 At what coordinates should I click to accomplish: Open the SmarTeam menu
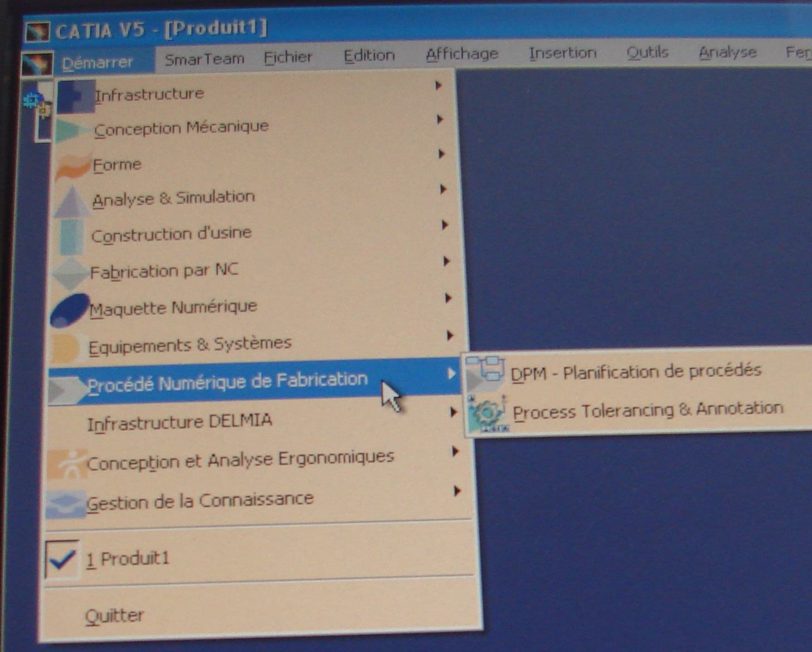click(204, 59)
